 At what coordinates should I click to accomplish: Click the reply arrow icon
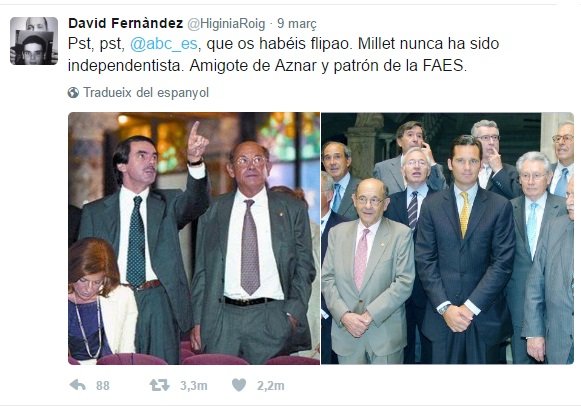77,385
